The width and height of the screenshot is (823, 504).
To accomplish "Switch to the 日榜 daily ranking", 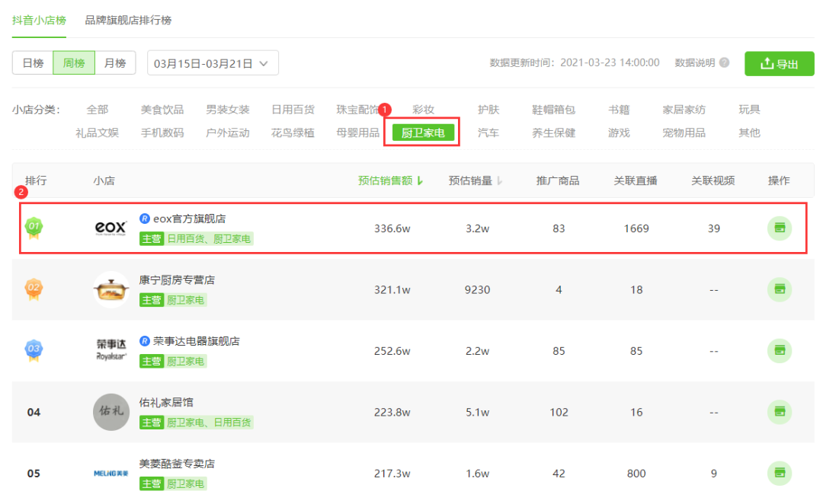I will point(33,63).
